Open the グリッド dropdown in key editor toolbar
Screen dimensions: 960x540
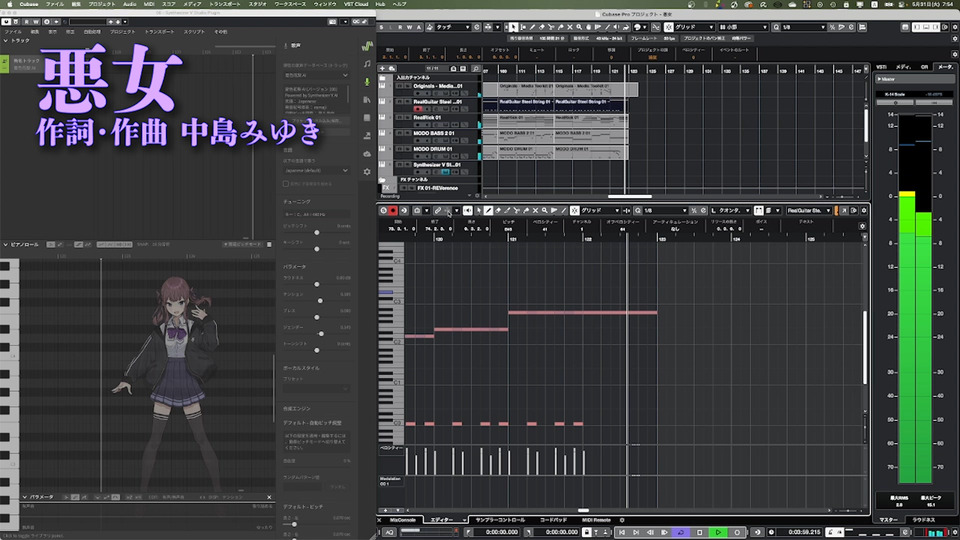[x=599, y=210]
